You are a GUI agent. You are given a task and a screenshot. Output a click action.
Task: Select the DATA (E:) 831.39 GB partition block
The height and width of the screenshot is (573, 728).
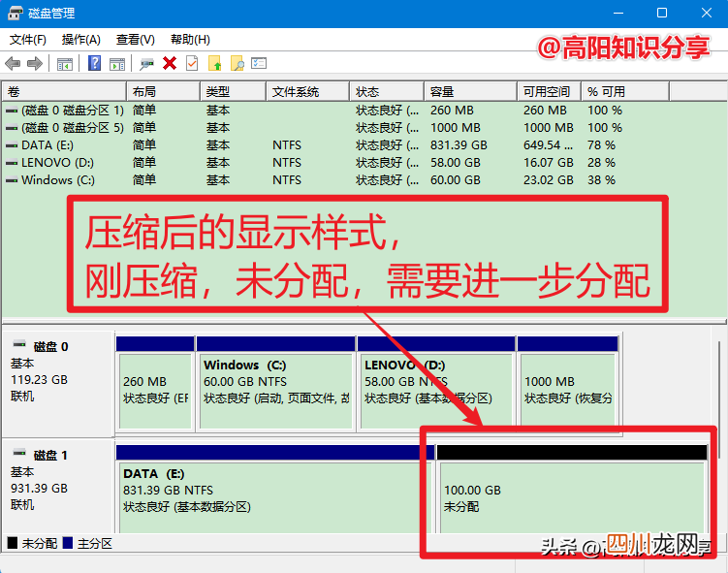click(275, 497)
